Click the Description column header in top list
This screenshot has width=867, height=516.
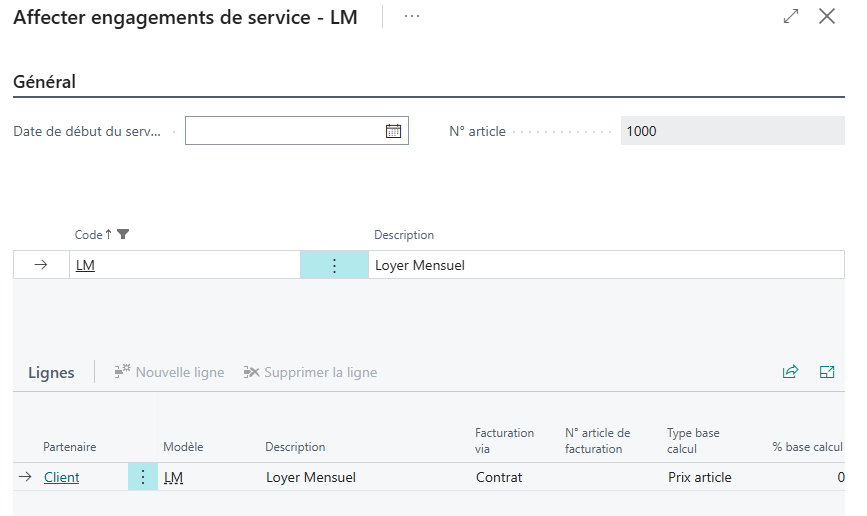pos(404,235)
